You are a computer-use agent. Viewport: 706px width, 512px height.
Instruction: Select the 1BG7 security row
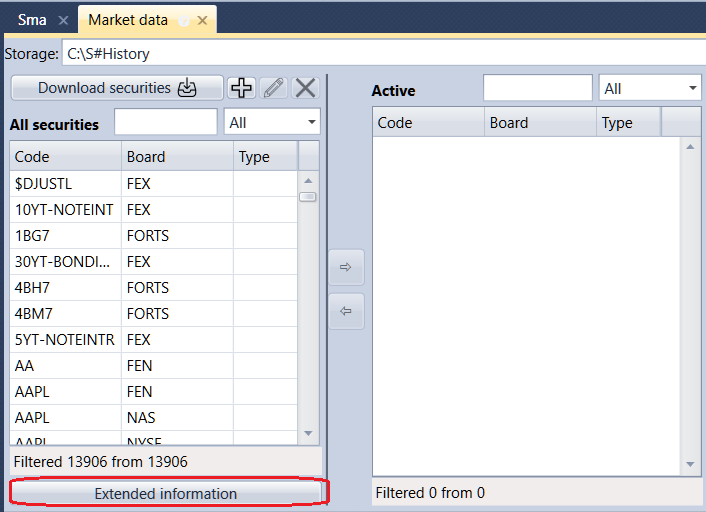[x=154, y=236]
